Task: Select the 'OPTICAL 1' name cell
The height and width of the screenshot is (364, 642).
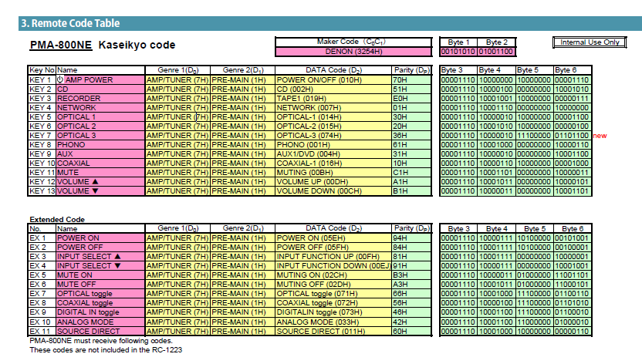Action: click(100, 117)
